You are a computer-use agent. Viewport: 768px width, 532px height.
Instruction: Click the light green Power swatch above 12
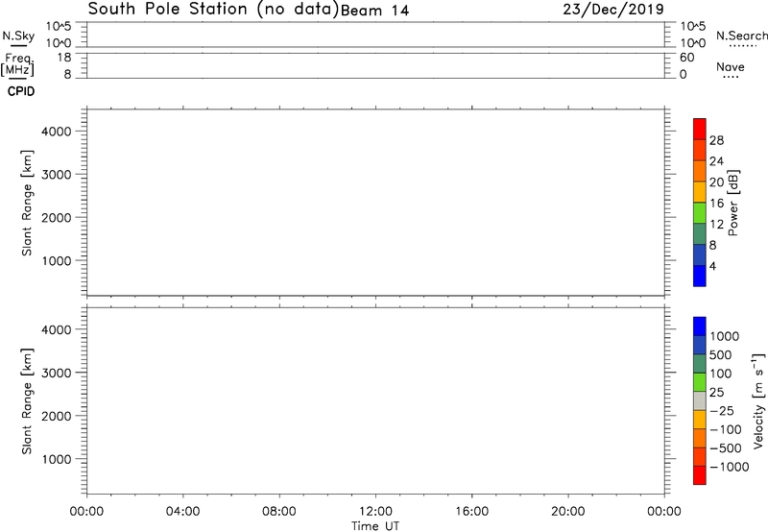coord(700,213)
